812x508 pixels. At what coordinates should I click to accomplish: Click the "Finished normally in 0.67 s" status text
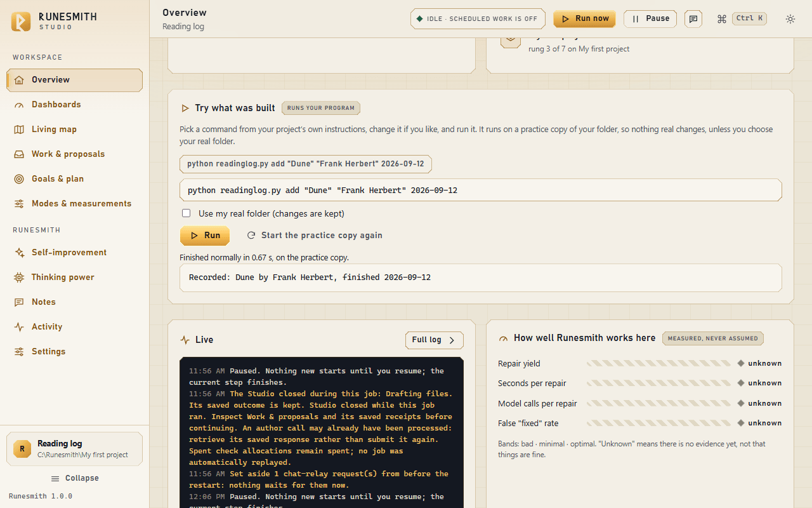(264, 258)
